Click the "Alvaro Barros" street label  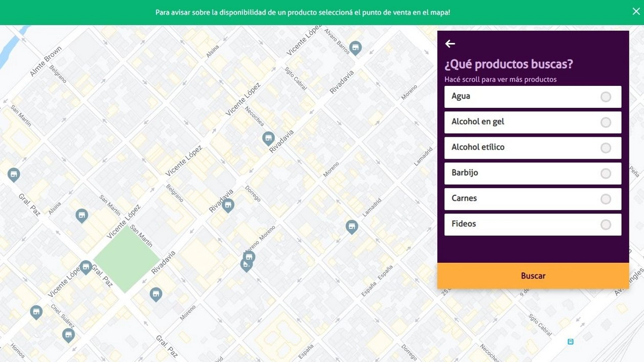tap(336, 41)
